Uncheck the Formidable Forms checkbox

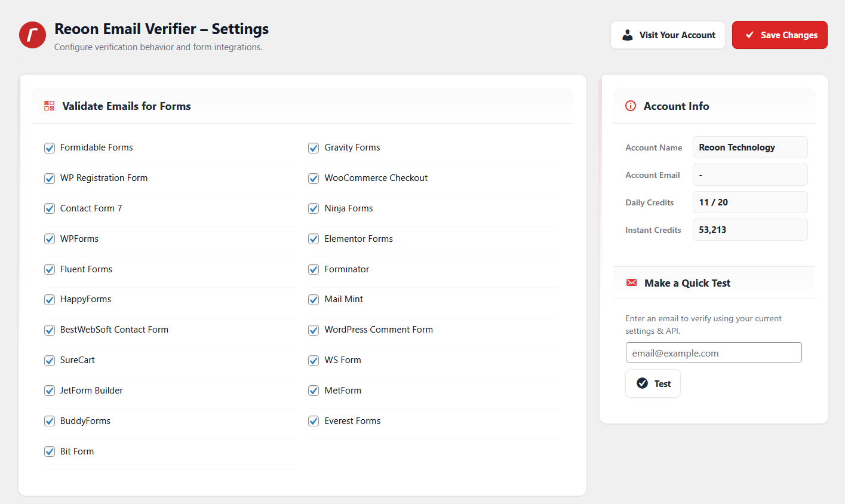[50, 148]
